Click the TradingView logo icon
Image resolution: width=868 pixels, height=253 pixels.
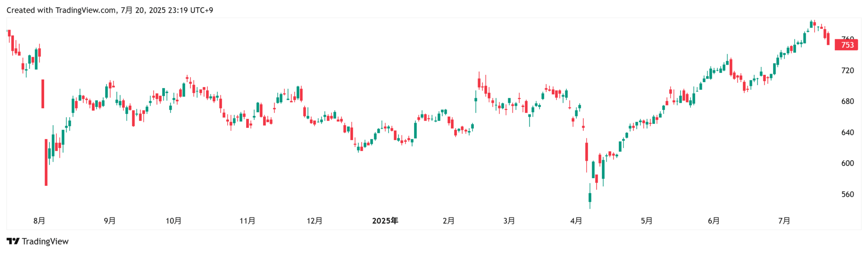click(x=13, y=241)
